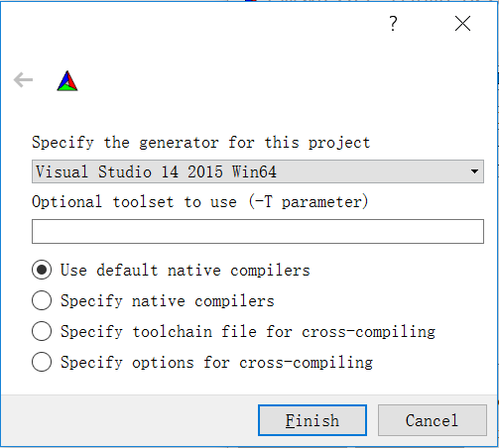This screenshot has width=499, height=448.
Task: Click the Specify toolchain file label text
Action: (248, 332)
